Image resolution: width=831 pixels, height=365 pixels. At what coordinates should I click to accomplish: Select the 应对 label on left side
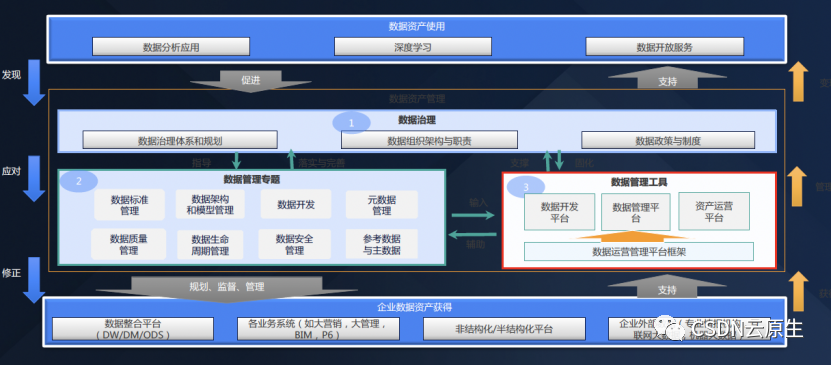(11, 171)
